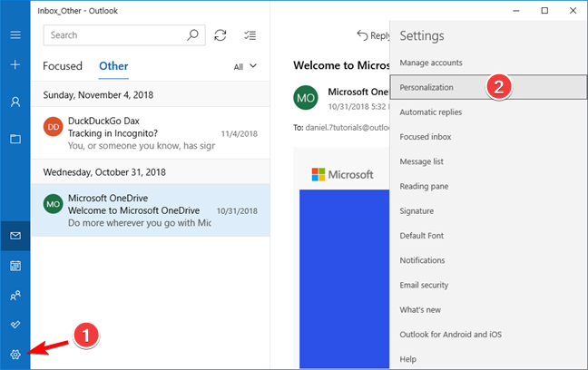This screenshot has height=370, width=588.
Task: Open Automatic replies settings
Action: [x=488, y=112]
